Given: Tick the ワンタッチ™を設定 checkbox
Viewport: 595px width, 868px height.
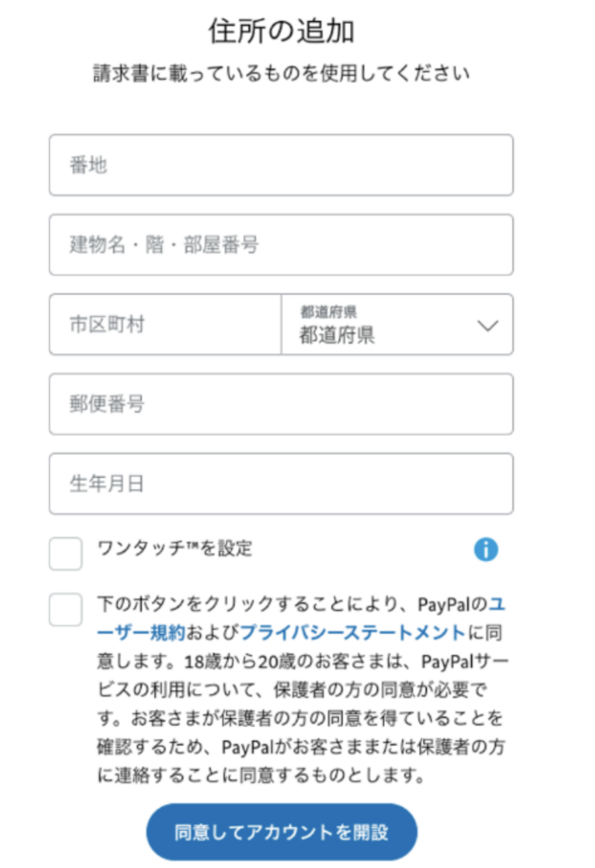Looking at the screenshot, I should pos(65,554).
